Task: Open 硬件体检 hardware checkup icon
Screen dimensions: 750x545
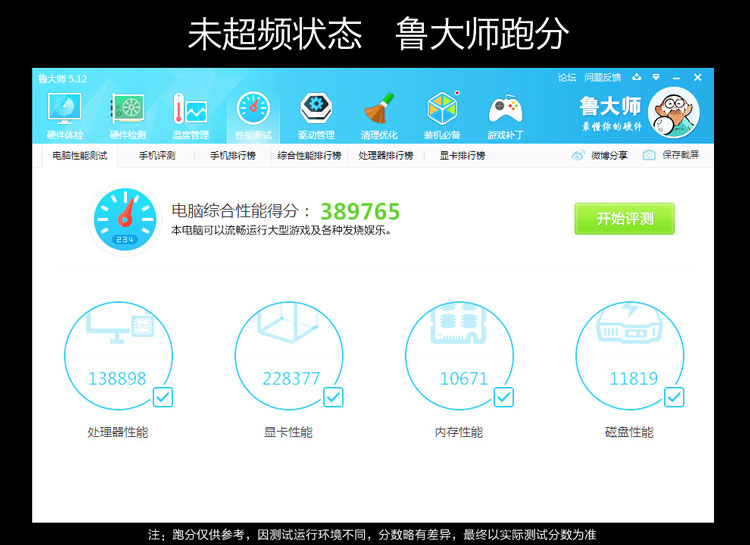Action: pyautogui.click(x=65, y=109)
